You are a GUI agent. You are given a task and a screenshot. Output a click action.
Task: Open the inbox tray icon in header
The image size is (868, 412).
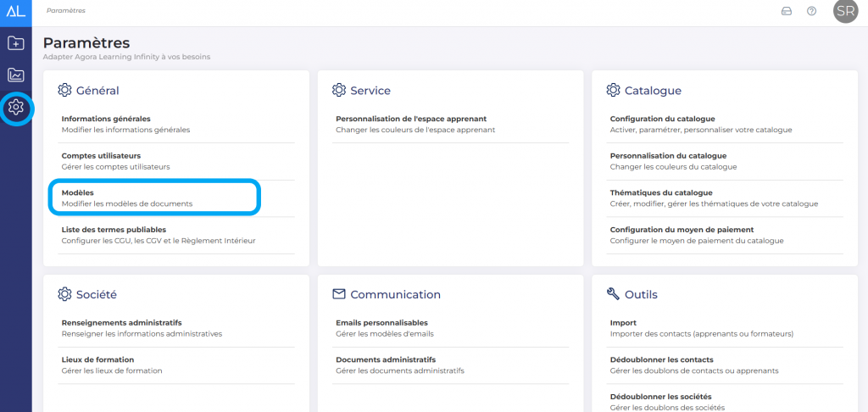(786, 11)
